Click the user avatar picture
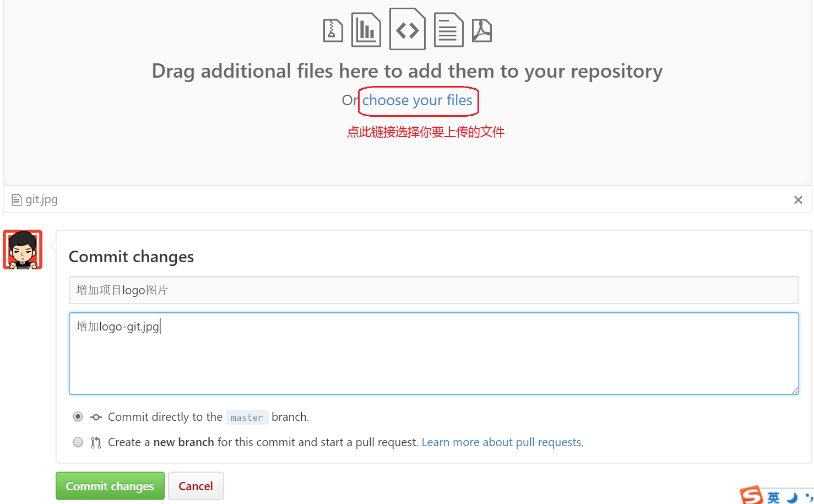Screen dimensions: 814x504 click(x=23, y=250)
